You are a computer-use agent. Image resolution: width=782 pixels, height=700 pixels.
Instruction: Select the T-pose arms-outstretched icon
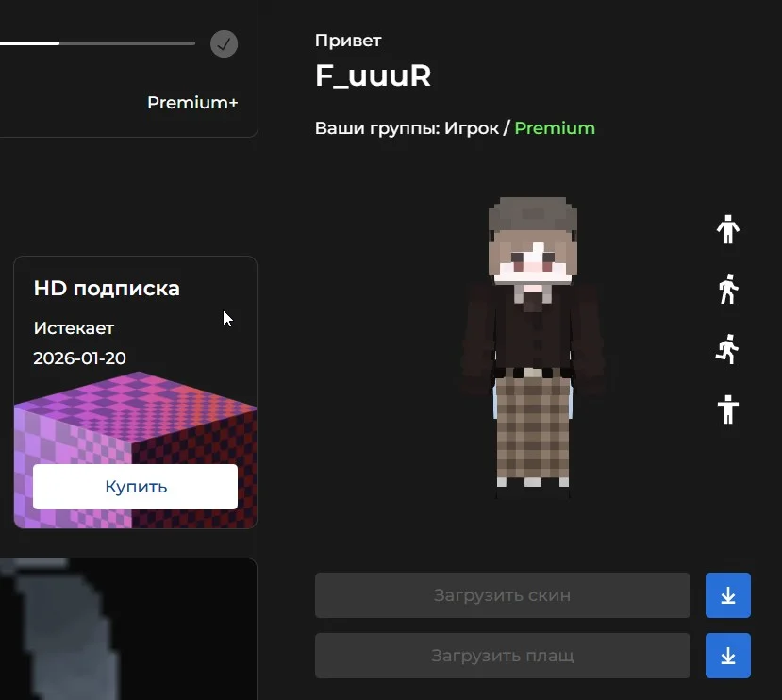click(727, 409)
